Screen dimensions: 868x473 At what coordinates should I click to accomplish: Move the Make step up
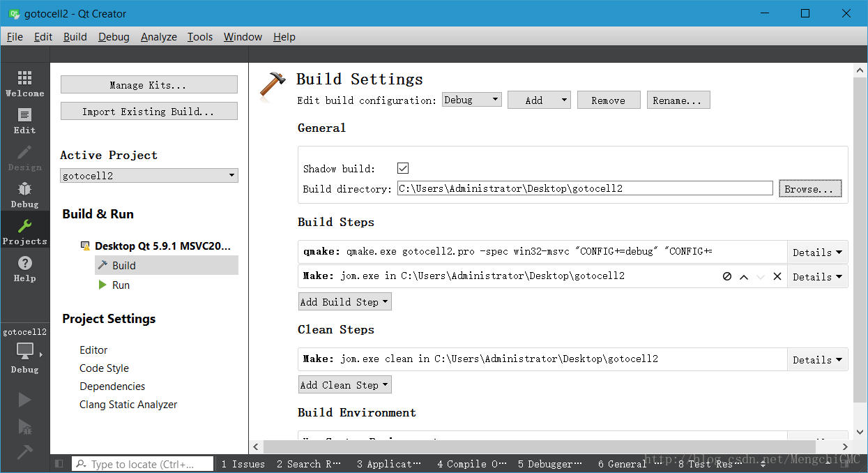coord(744,276)
